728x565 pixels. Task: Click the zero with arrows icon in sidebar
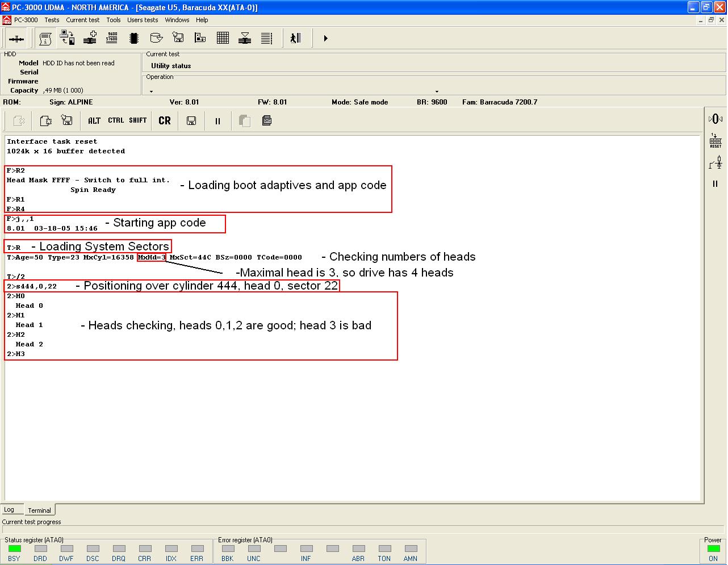(715, 119)
